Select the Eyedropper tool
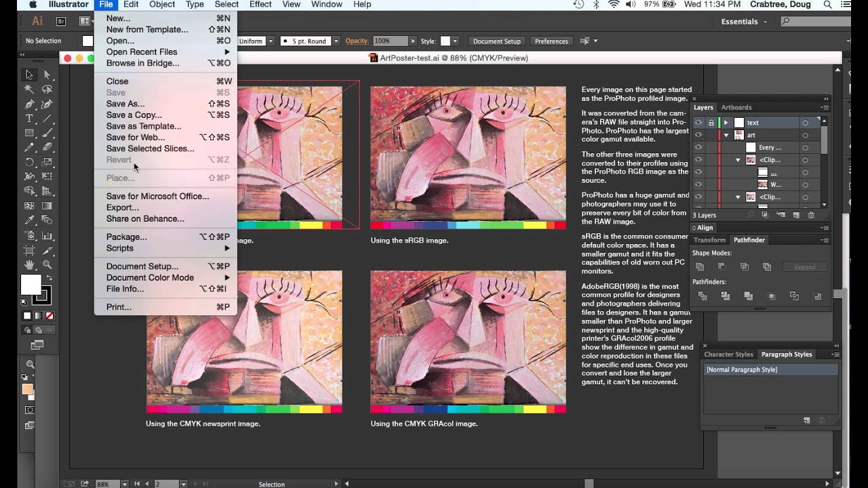 [x=30, y=220]
